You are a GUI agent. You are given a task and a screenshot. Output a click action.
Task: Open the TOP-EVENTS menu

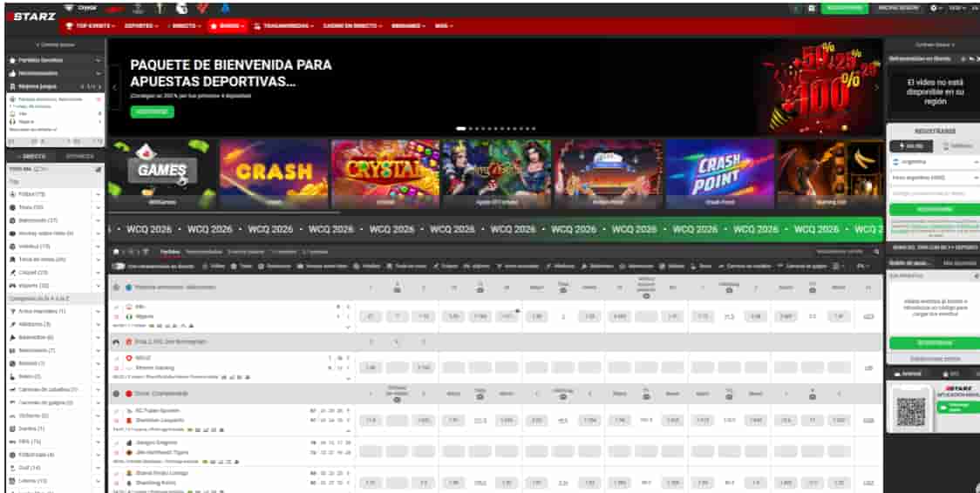click(x=91, y=26)
